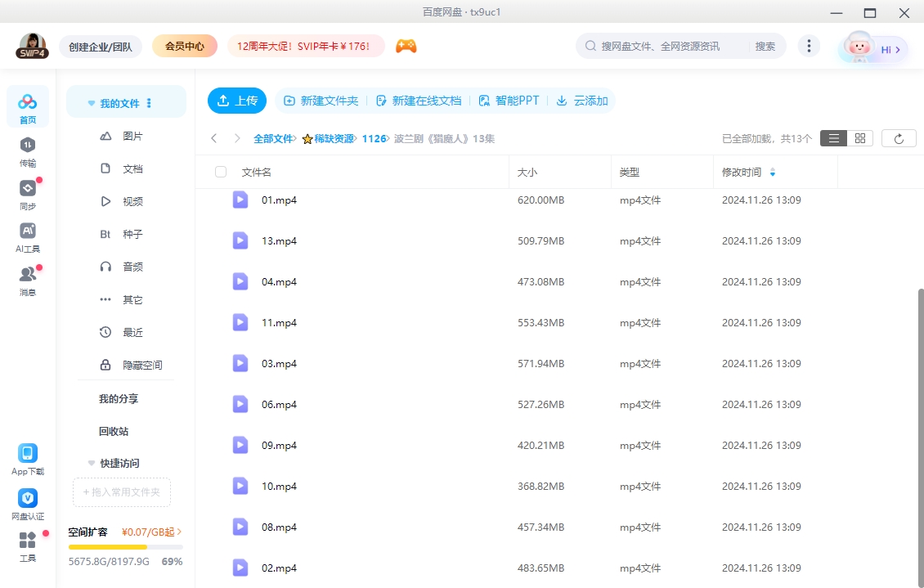Click the video icon of 11.mp4
Screen dimensions: 924x588
click(240, 322)
